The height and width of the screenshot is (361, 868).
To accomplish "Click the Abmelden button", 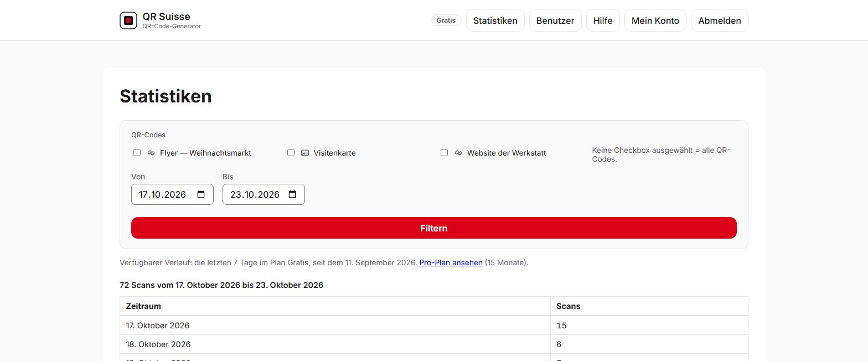I will click(x=720, y=20).
